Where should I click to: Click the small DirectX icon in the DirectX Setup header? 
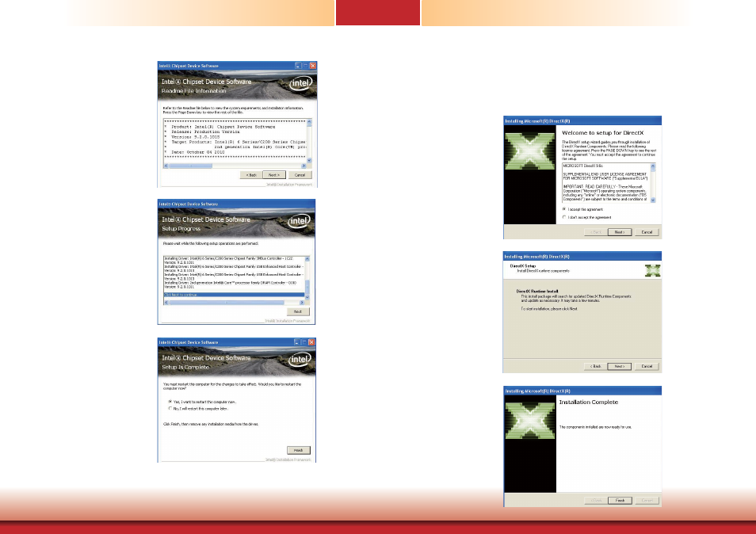[x=652, y=270]
